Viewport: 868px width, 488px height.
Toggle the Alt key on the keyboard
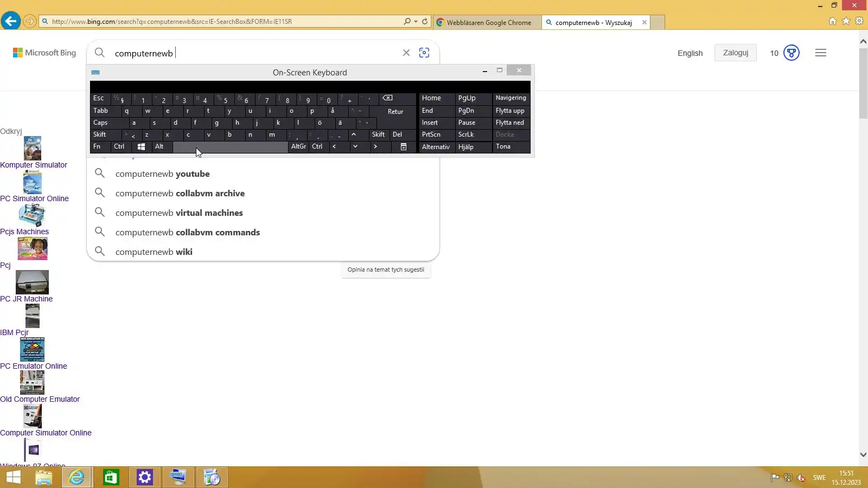click(162, 146)
